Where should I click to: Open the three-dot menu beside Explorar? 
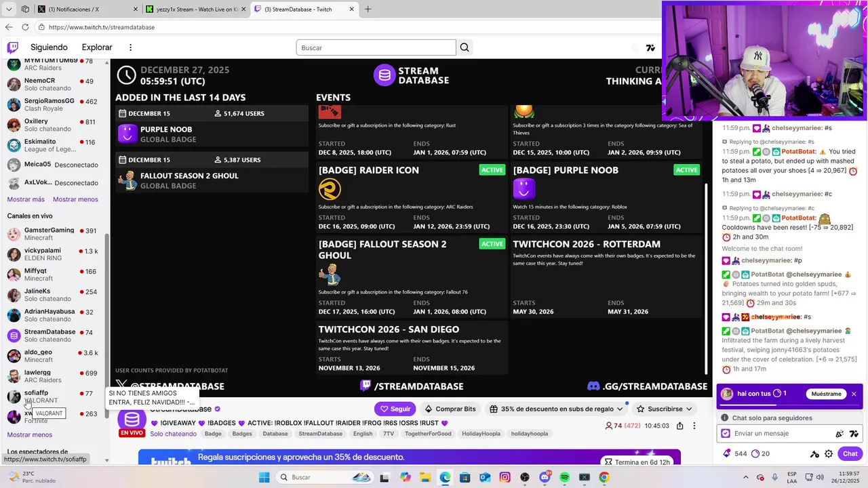coord(130,47)
